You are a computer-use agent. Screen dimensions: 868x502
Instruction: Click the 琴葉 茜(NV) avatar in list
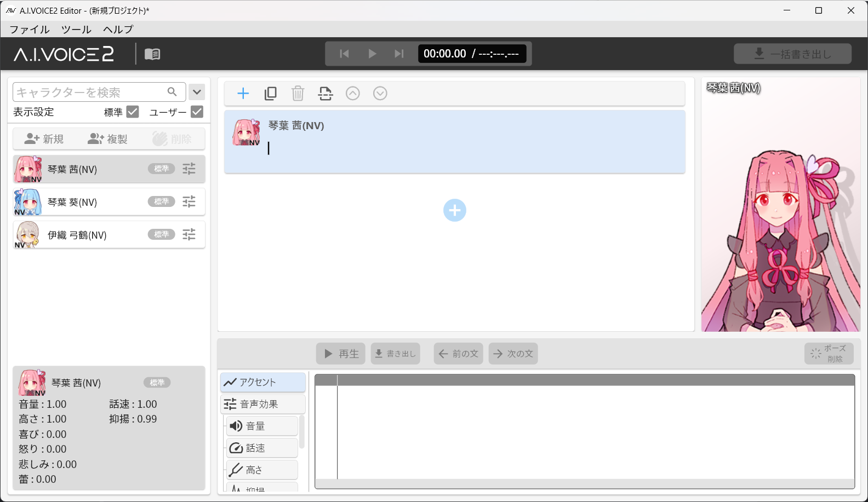pos(28,169)
